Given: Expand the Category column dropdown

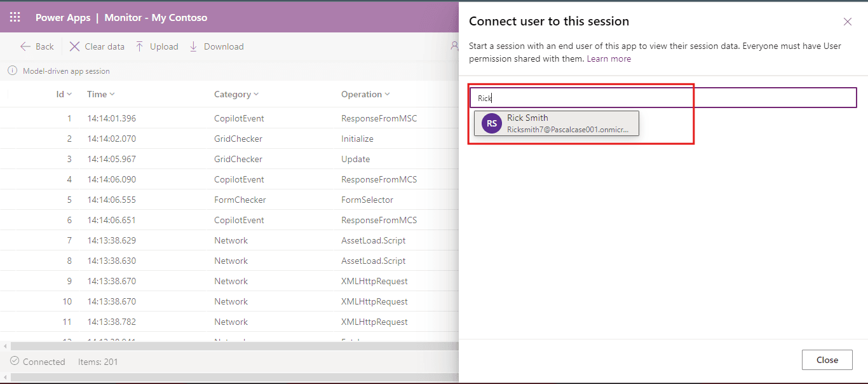Looking at the screenshot, I should point(256,94).
